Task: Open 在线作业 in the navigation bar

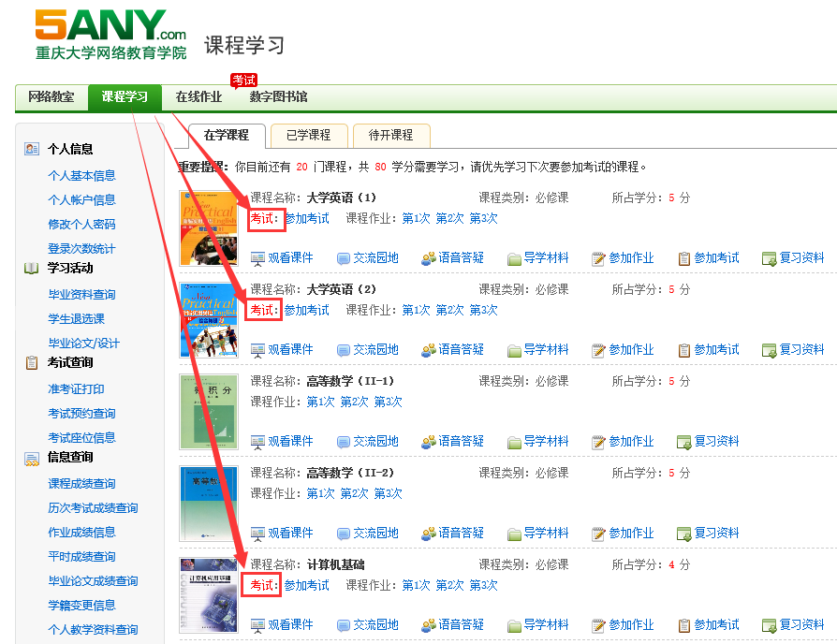Action: tap(198, 97)
